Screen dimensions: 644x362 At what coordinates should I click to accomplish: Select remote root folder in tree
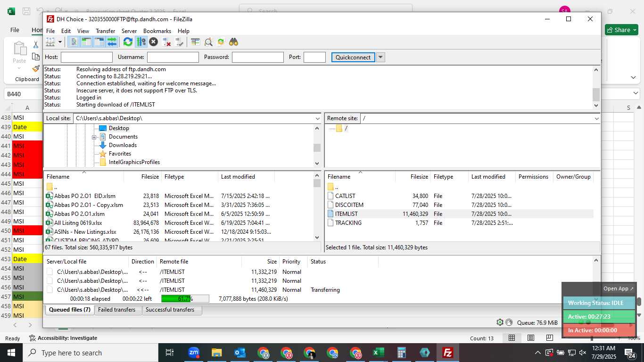346,128
